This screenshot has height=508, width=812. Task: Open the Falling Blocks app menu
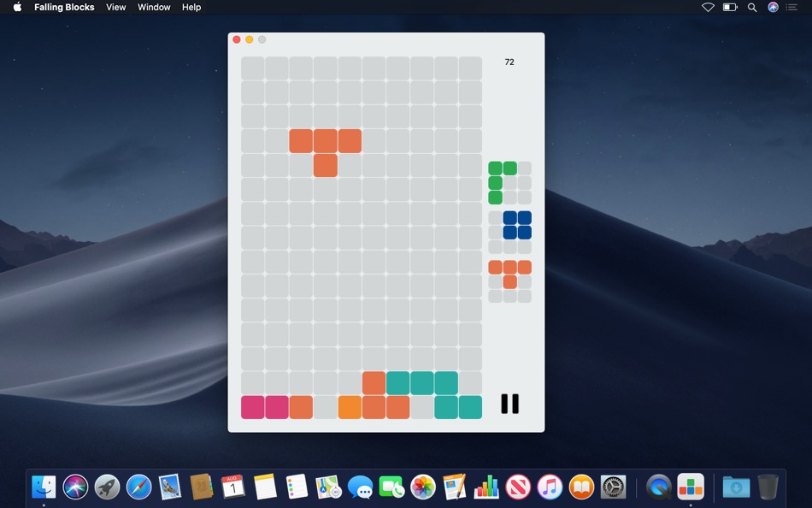click(x=64, y=7)
